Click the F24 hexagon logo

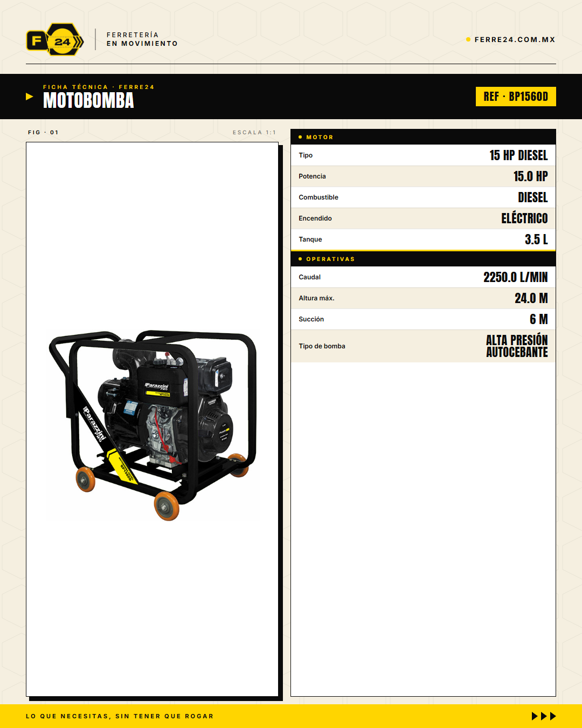coord(55,39)
